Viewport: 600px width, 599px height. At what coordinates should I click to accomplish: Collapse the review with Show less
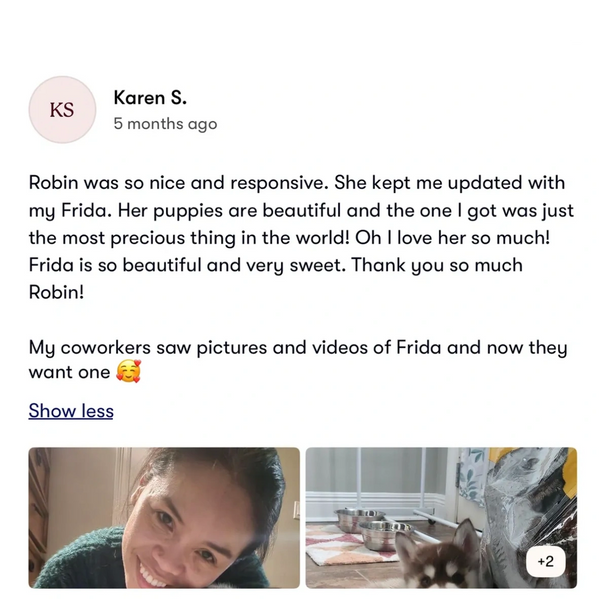click(71, 410)
